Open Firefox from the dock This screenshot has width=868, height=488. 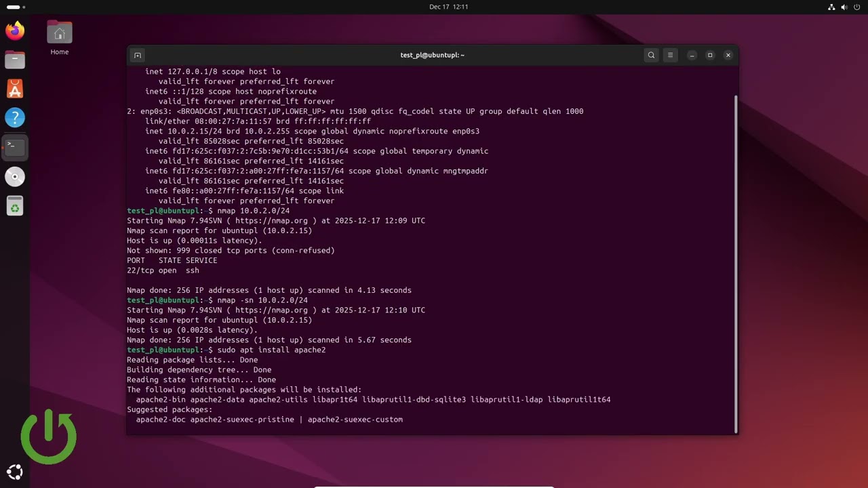pyautogui.click(x=15, y=30)
